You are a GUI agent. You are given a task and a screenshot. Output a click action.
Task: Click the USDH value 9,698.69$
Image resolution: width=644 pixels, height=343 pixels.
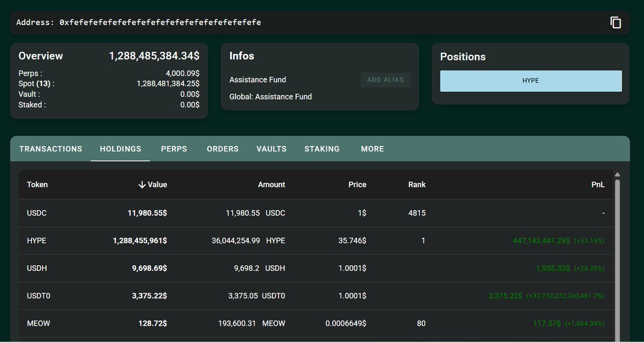tap(150, 268)
